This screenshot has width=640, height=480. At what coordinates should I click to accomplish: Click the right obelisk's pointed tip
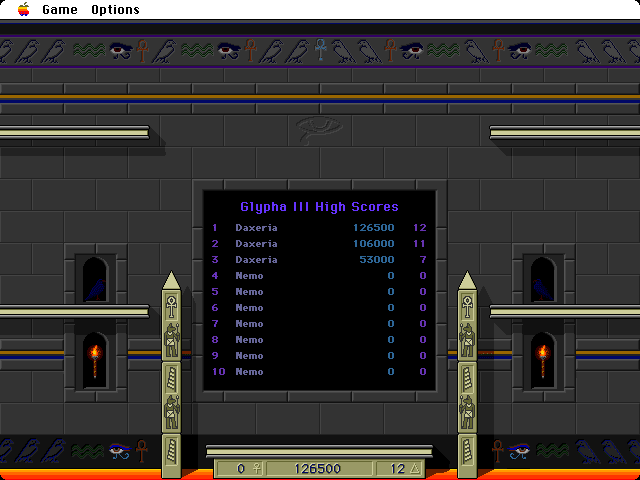(467, 280)
